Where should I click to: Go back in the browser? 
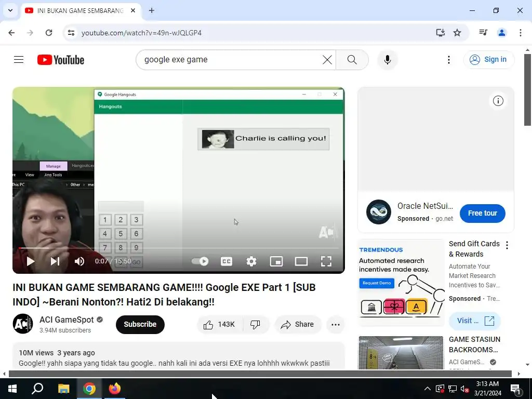click(11, 33)
